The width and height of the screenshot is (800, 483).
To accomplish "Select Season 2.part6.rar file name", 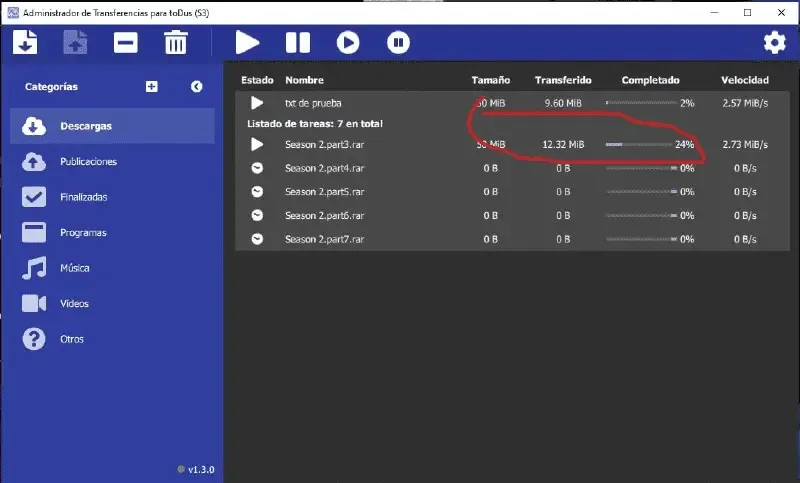I will click(324, 215).
